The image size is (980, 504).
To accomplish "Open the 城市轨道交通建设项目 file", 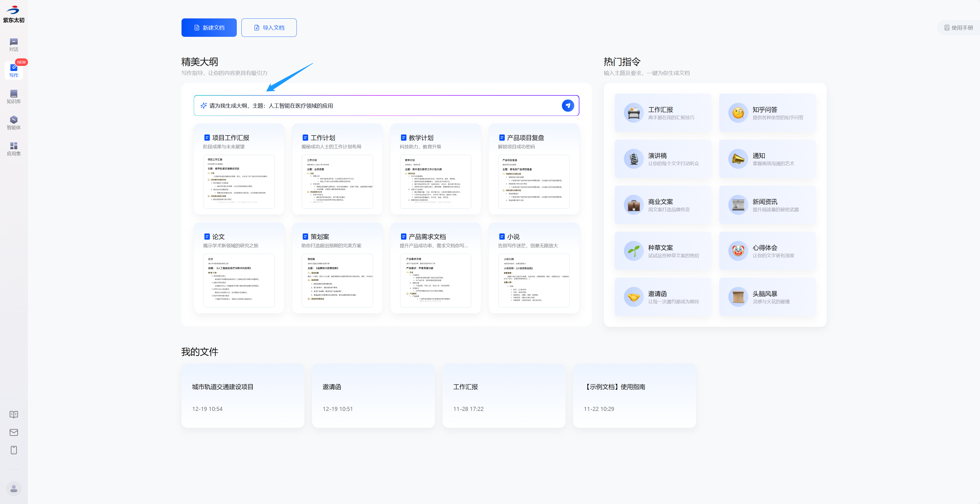I will tap(243, 396).
